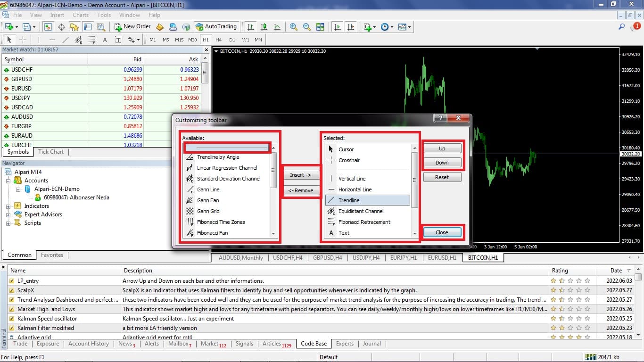Toggle the Navigator star-folder icon

(74, 27)
